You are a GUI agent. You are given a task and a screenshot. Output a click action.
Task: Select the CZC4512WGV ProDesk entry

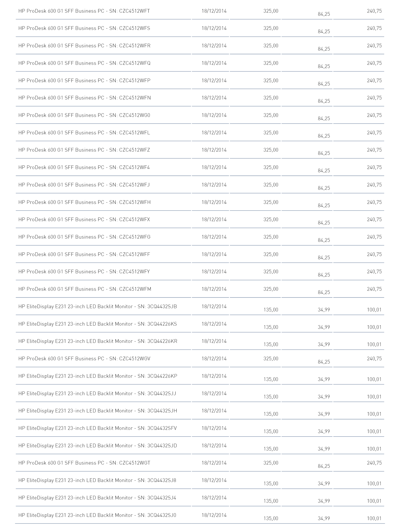(84, 359)
